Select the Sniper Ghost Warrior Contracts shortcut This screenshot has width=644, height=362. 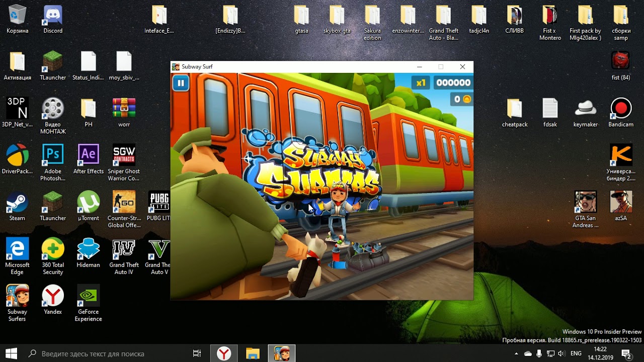click(x=124, y=163)
